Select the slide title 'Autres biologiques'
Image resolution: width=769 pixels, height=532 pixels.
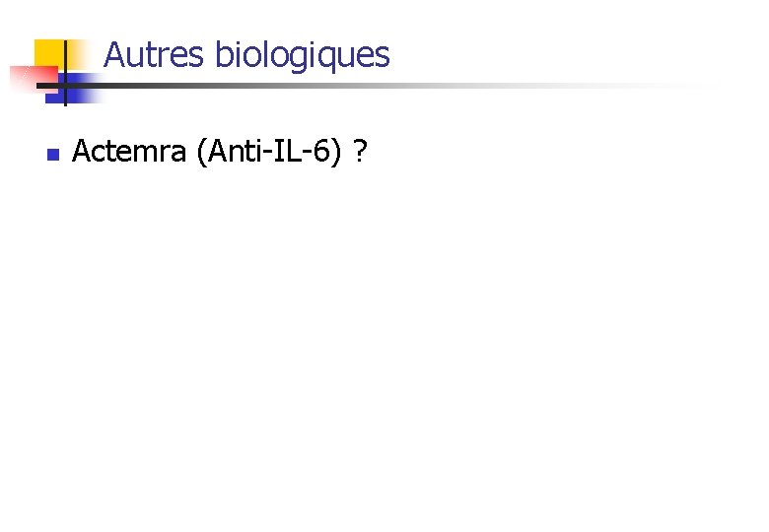point(246,55)
